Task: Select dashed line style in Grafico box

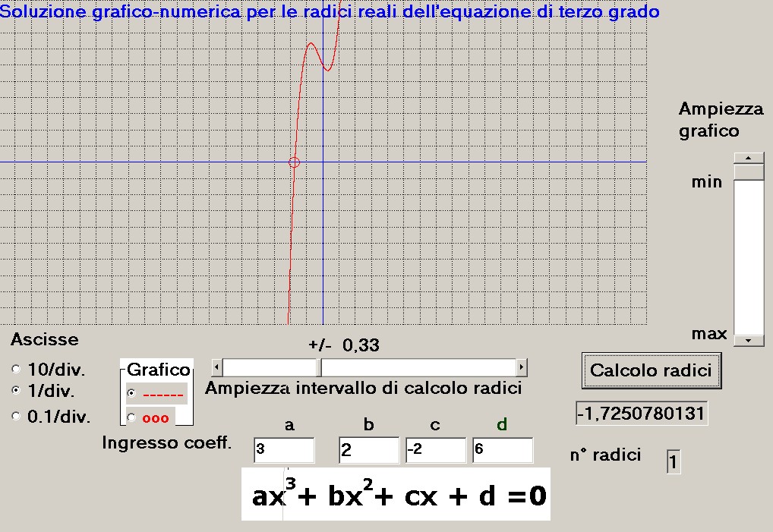Action: 131,394
